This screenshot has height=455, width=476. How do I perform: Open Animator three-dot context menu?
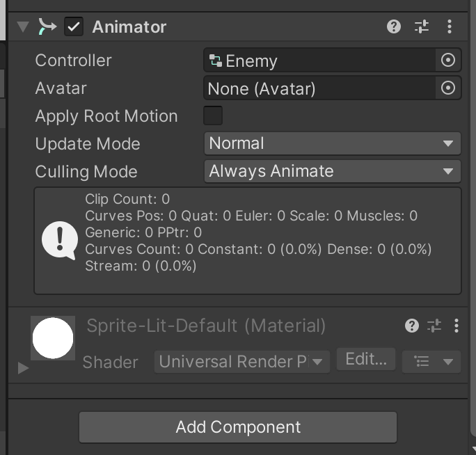click(x=450, y=27)
